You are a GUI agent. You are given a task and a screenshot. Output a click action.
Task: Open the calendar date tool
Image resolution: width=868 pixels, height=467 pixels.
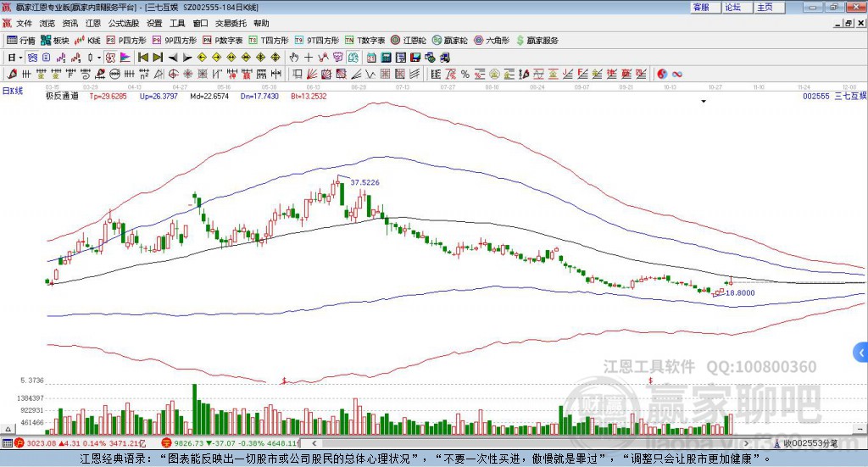pos(371,58)
